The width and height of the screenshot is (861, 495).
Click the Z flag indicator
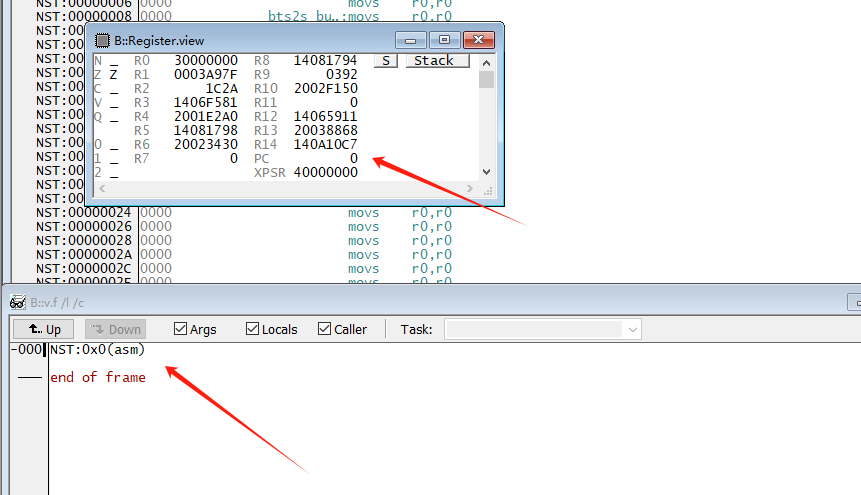[x=113, y=74]
